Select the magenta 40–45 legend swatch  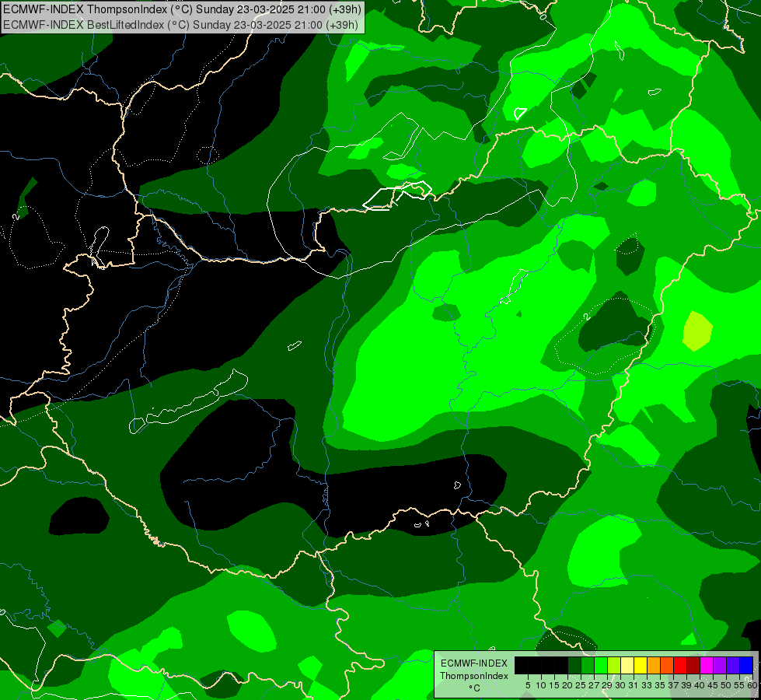click(x=707, y=666)
